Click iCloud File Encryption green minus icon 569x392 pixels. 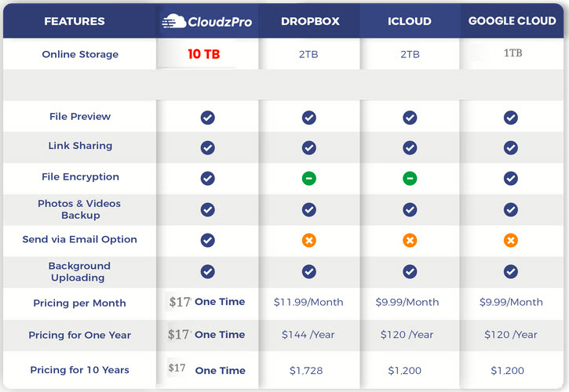pos(410,179)
